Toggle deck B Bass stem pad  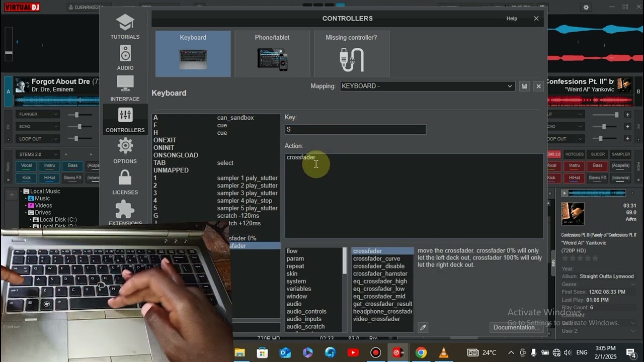pyautogui.click(x=598, y=165)
